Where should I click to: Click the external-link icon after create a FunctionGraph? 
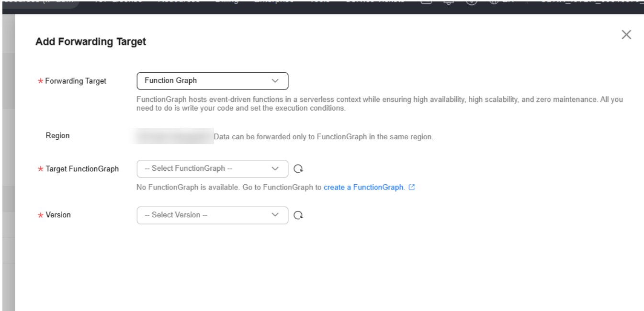coord(411,188)
